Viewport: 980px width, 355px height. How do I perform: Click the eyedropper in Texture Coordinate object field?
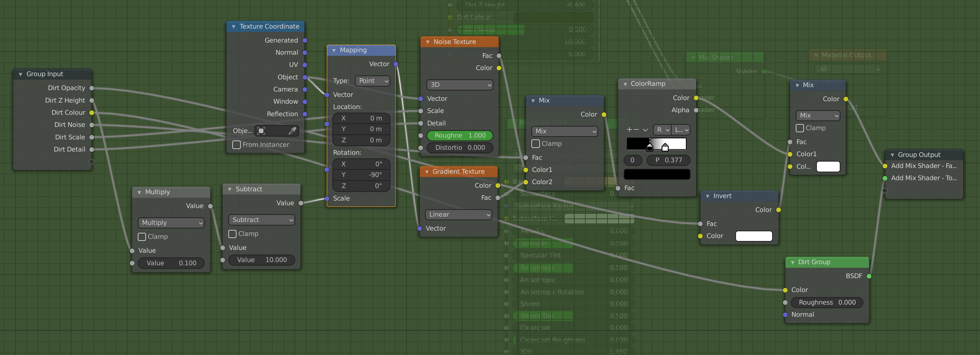(x=292, y=131)
